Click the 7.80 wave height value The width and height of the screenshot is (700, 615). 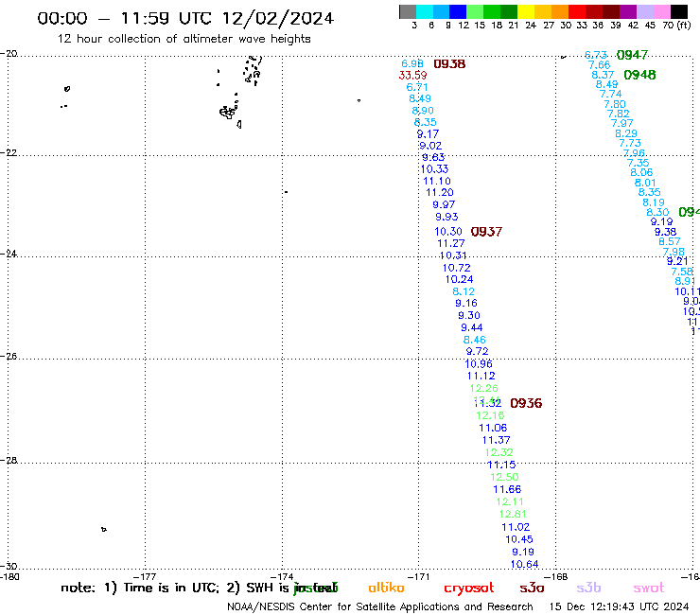[614, 104]
